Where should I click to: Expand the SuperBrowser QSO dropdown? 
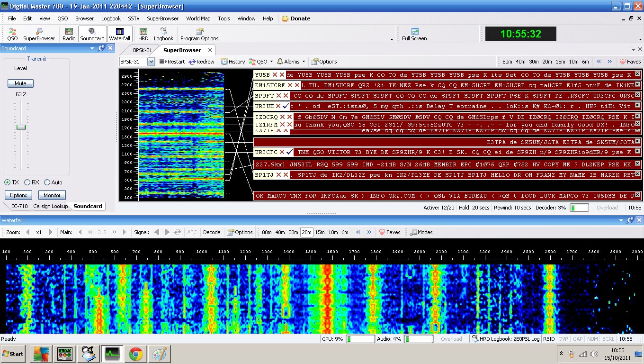272,62
